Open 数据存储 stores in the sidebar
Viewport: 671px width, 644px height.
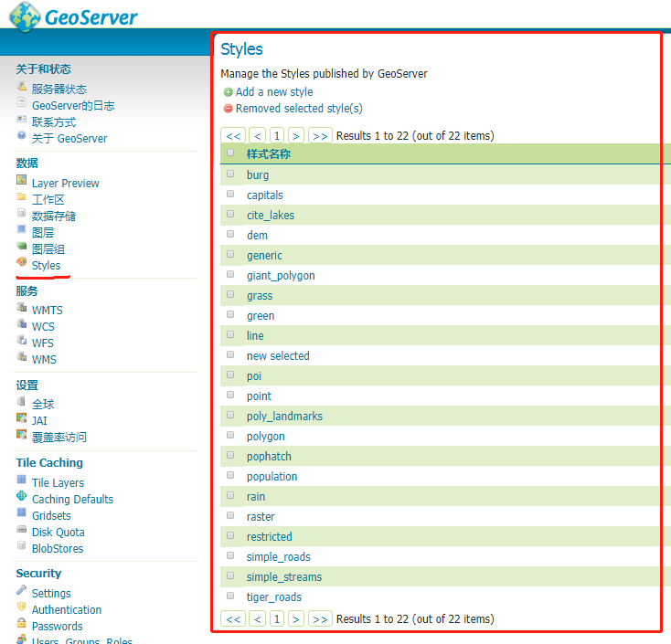click(54, 216)
